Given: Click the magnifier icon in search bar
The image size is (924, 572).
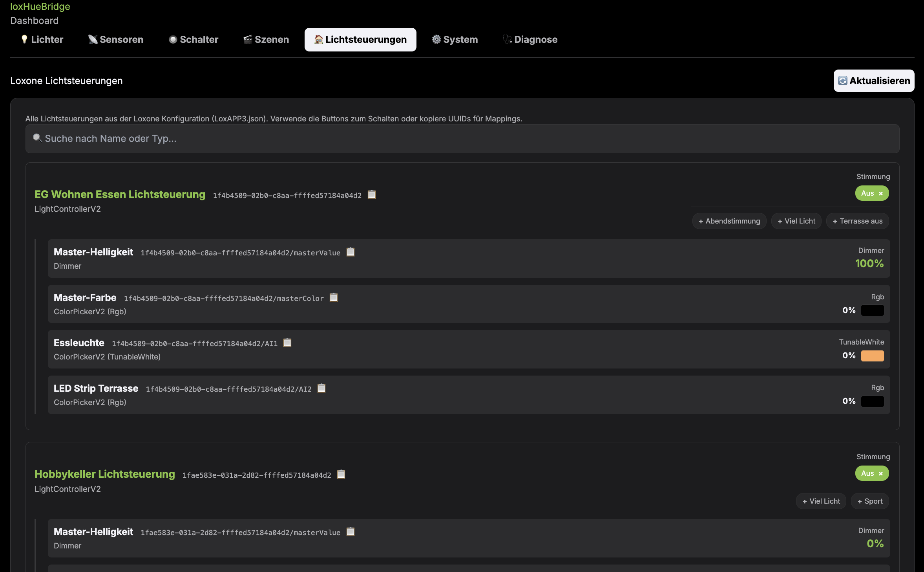Looking at the screenshot, I should coord(37,138).
